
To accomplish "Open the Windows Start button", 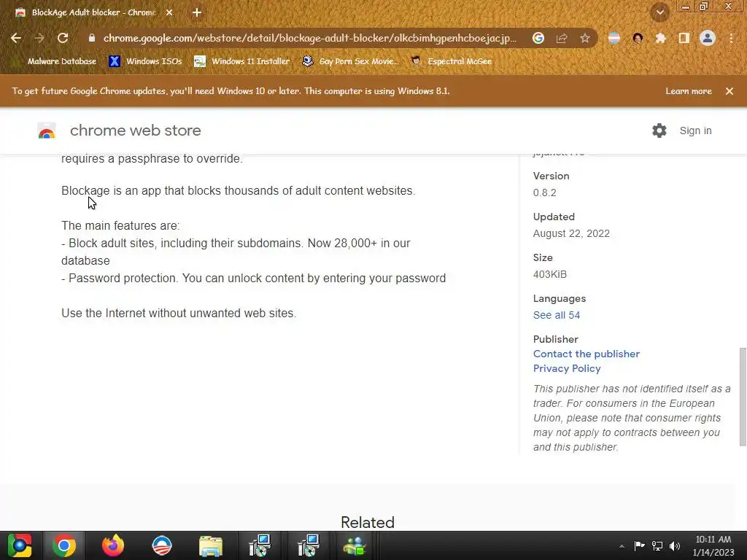I will pyautogui.click(x=20, y=545).
